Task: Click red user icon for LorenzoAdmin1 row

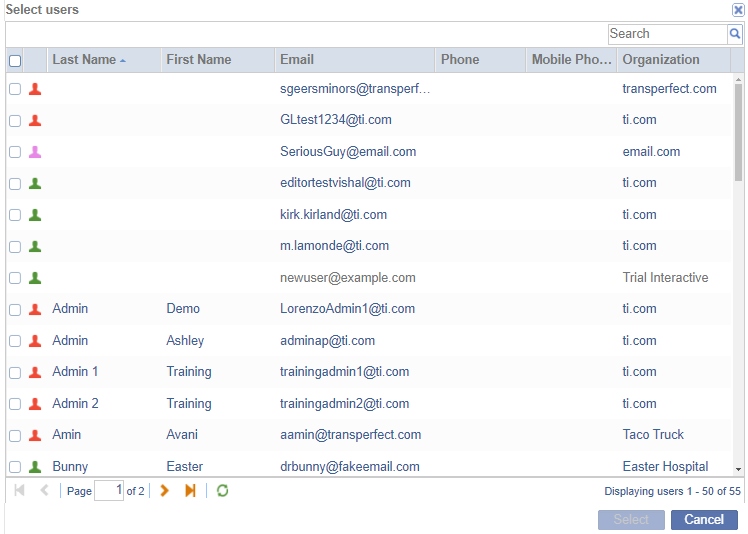Action: 35,309
